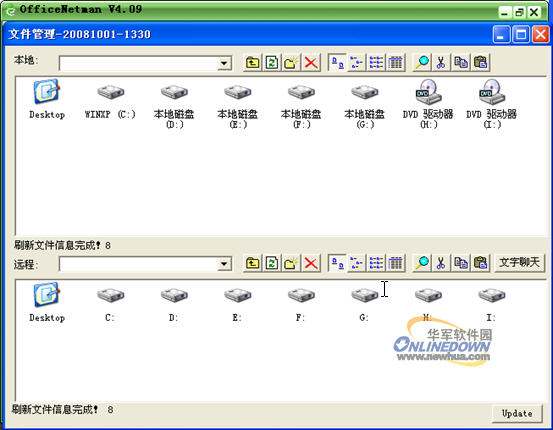Search local files with magnifier icon

coord(422,63)
